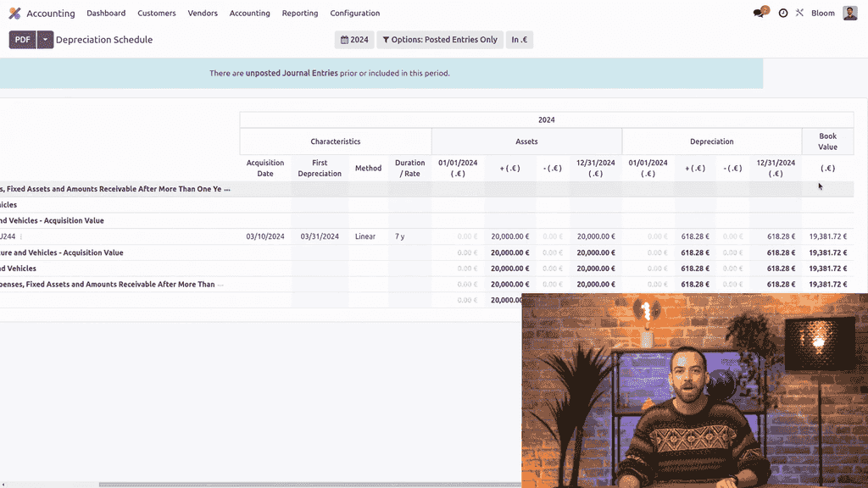Click the 19,381.72 € book value on J244 row
Viewport: 868px width, 488px height.
tap(827, 237)
